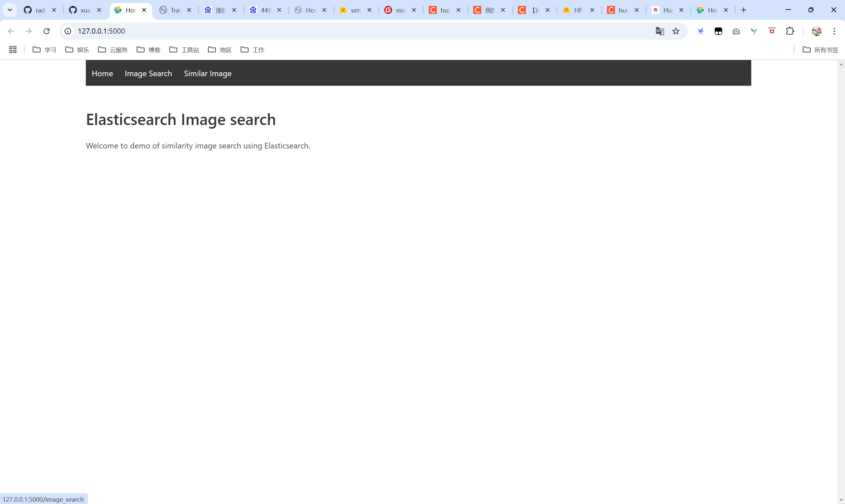
Task: Open Image Search in the navbar
Action: pyautogui.click(x=148, y=73)
